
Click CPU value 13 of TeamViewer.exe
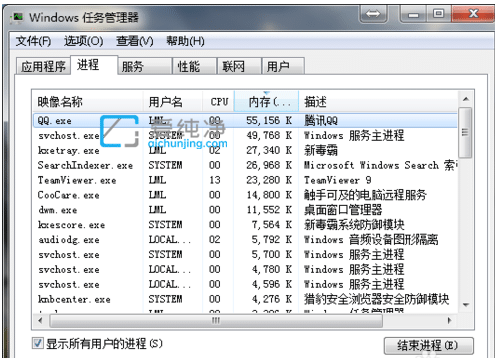(x=215, y=180)
